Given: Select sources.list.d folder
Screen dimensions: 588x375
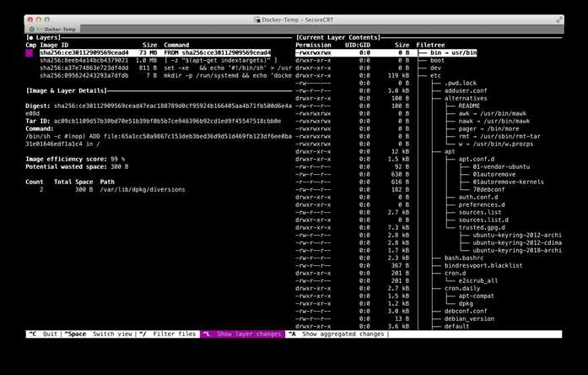Looking at the screenshot, I should 483,220.
